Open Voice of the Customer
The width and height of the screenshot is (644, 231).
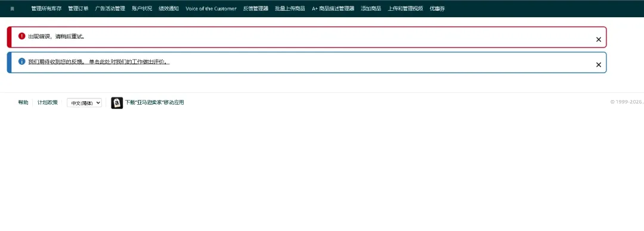(211, 8)
